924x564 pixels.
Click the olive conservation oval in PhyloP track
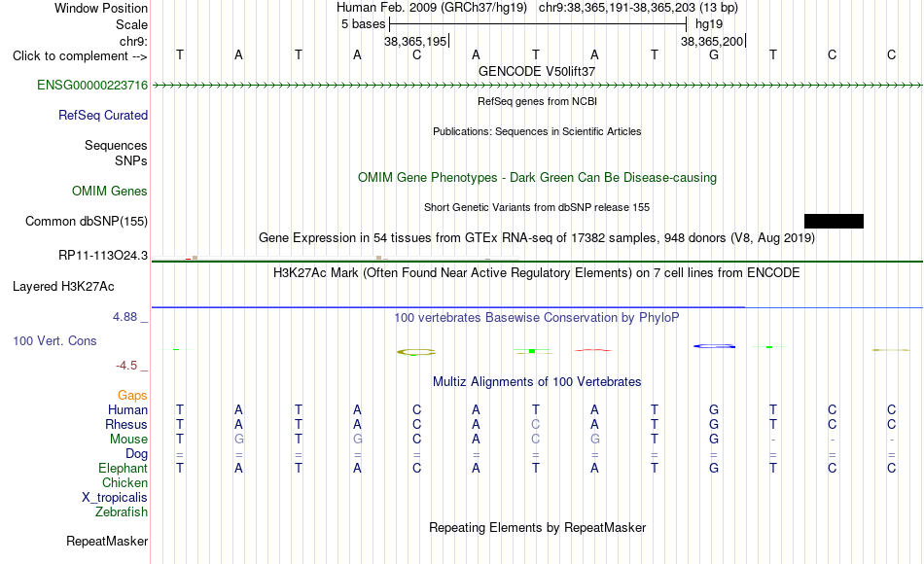[416, 352]
